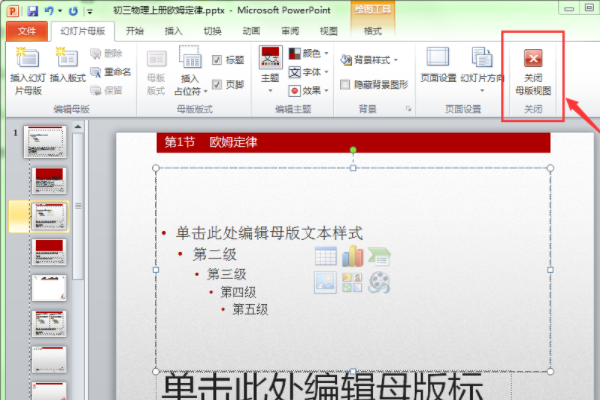Click the PowerPoint application icon

click(13, 11)
